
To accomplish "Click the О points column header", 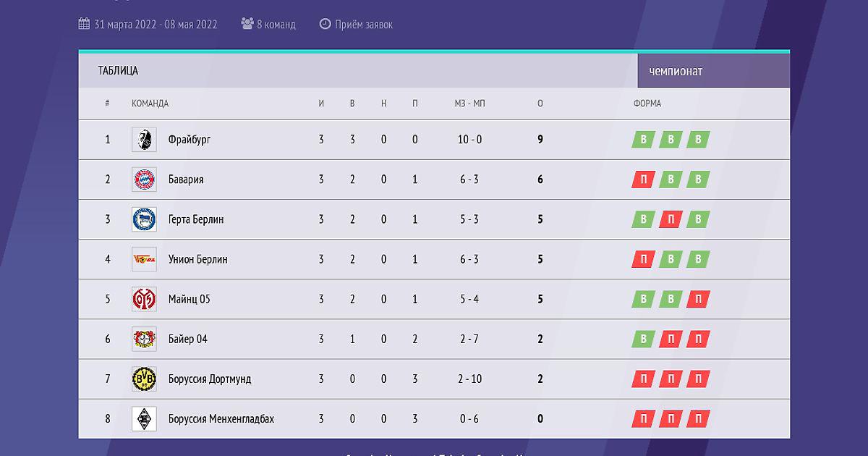I will (540, 104).
